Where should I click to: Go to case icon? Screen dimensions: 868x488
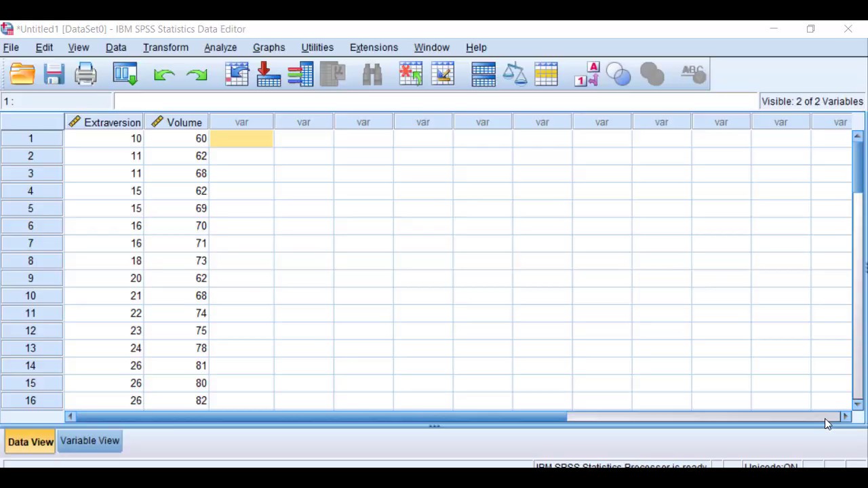237,74
